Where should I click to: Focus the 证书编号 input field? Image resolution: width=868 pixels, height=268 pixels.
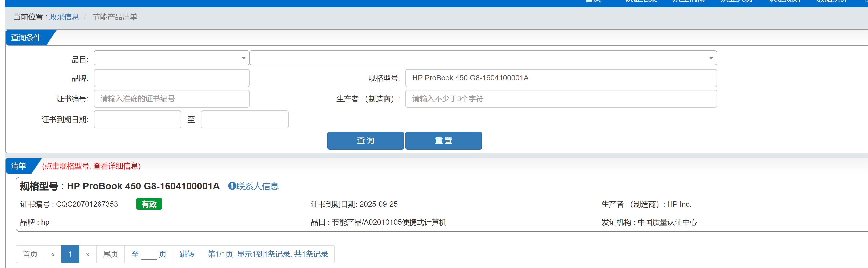point(171,98)
